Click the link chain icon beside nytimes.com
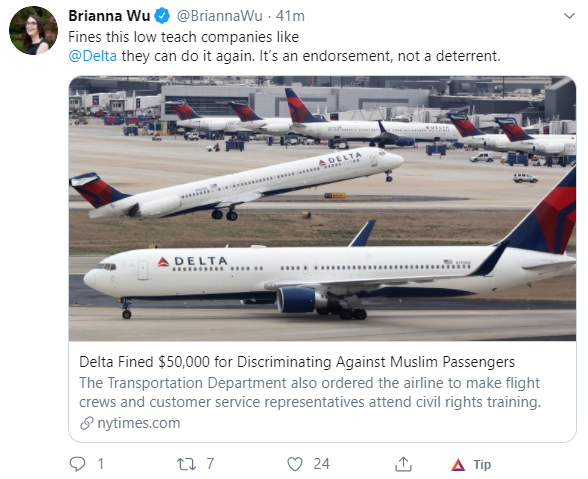The image size is (588, 479). coord(87,423)
